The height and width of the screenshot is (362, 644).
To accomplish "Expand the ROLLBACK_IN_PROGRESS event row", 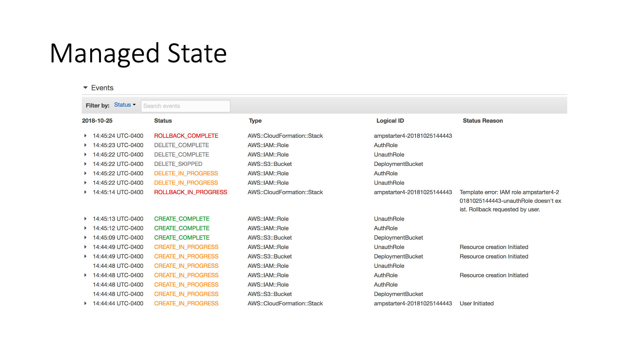I will (85, 192).
